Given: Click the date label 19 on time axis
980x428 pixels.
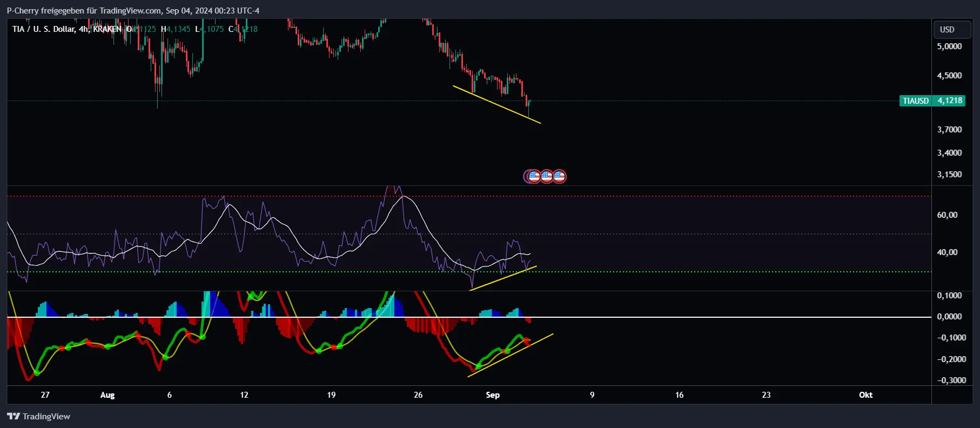Looking at the screenshot, I should (331, 395).
